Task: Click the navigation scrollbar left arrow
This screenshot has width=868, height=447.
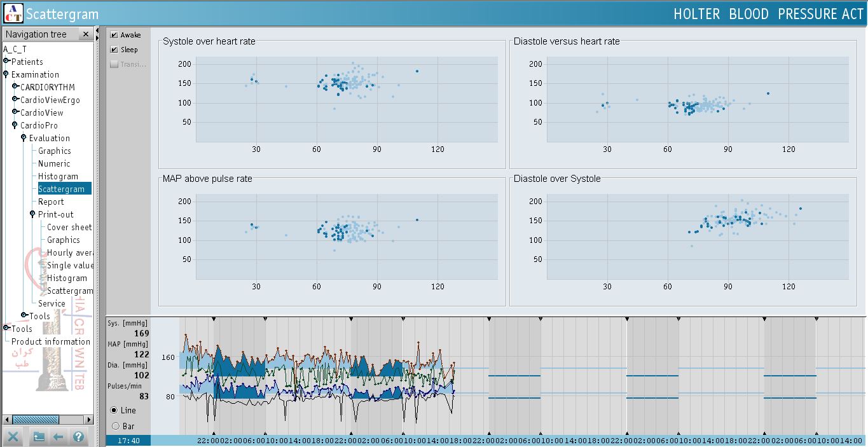Action: [6, 420]
